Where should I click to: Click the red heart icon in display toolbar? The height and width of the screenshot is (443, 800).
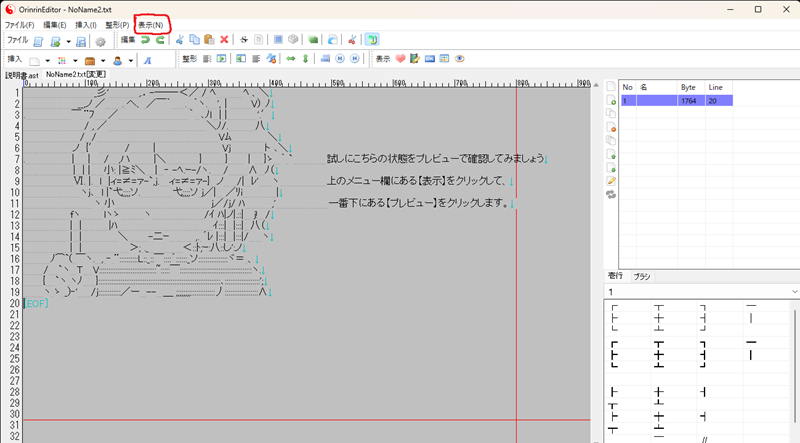pyautogui.click(x=400, y=59)
